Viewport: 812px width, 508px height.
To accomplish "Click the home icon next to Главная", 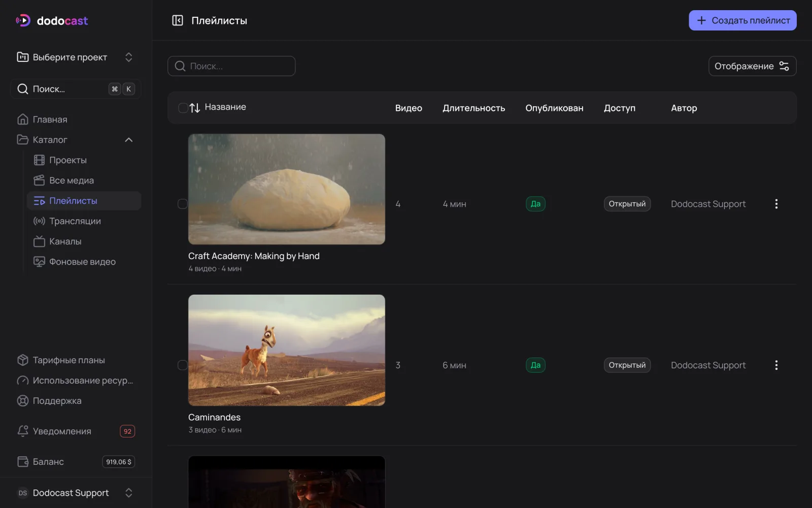I will click(23, 119).
